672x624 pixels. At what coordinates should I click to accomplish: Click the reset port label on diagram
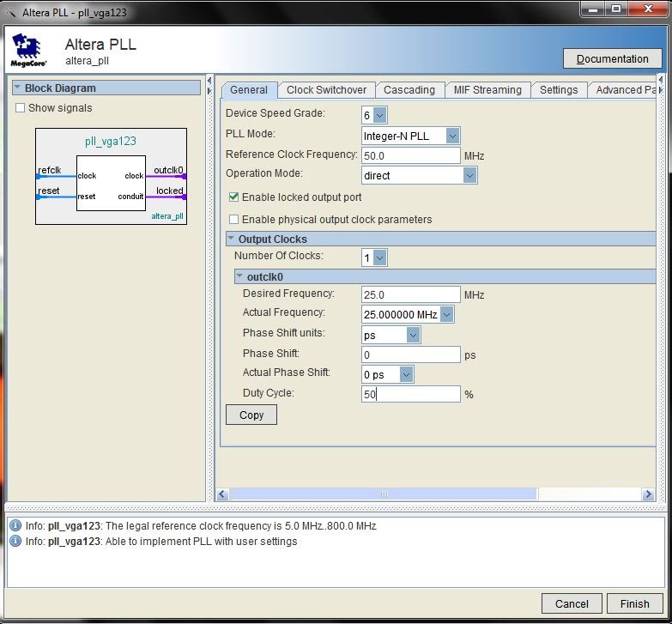(48, 191)
